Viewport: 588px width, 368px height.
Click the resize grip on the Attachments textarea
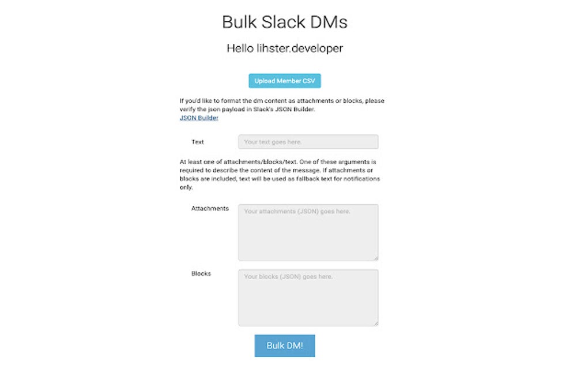tap(376, 257)
